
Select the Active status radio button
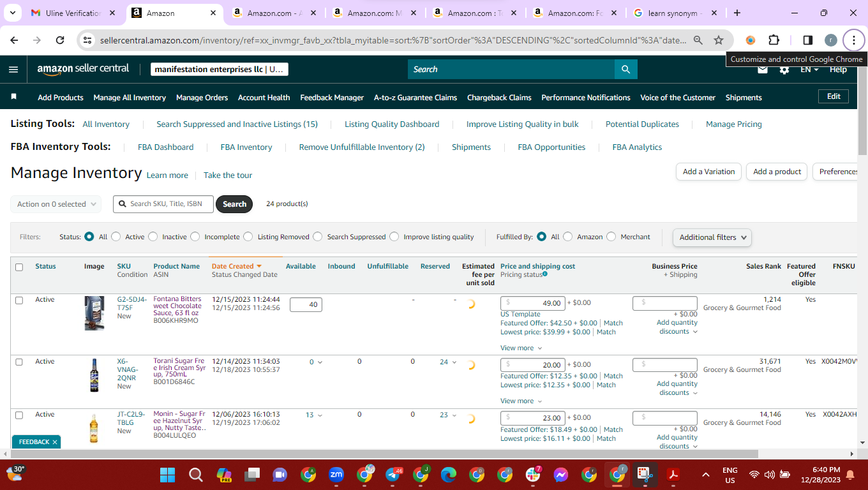click(x=116, y=237)
